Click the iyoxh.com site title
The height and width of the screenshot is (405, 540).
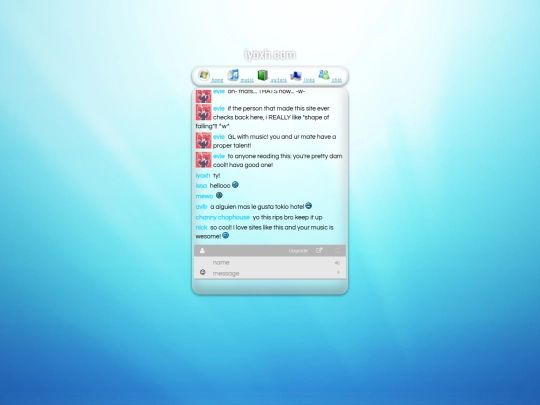(x=270, y=54)
